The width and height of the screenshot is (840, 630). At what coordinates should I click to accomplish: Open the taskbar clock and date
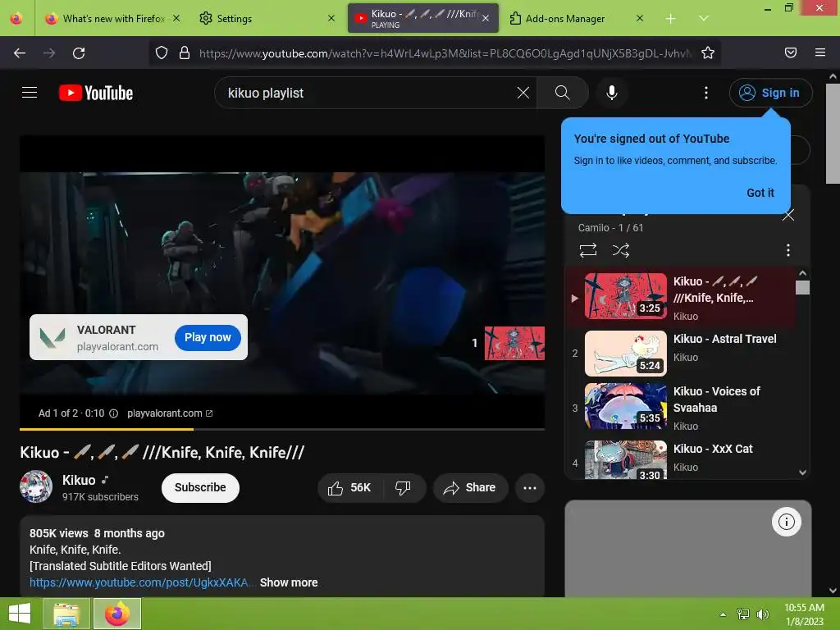point(804,614)
